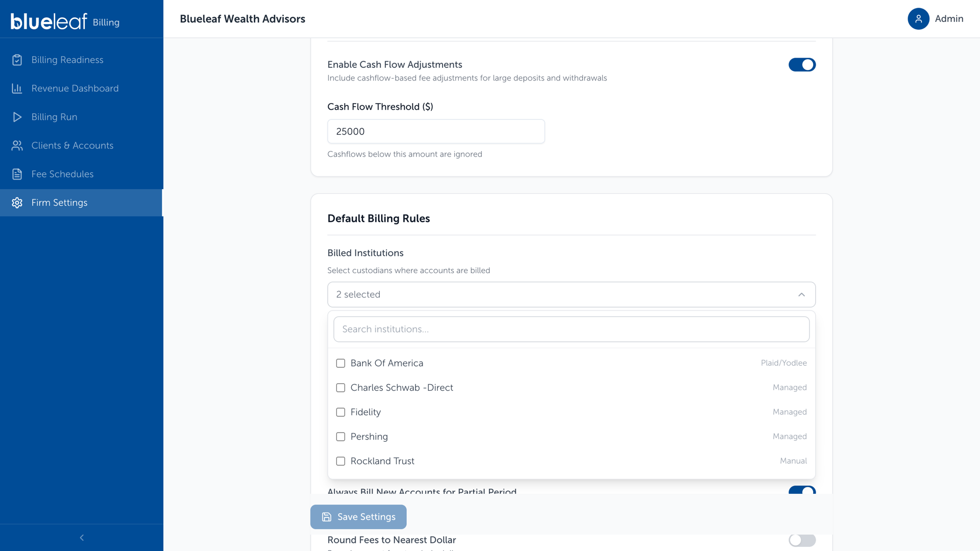Navigate to Clients & Accounts
This screenshot has height=551, width=980.
[82, 145]
